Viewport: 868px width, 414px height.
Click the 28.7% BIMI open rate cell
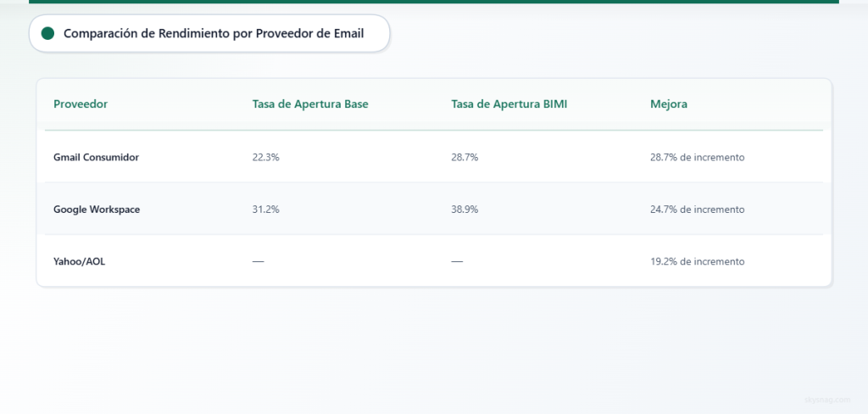click(x=465, y=158)
